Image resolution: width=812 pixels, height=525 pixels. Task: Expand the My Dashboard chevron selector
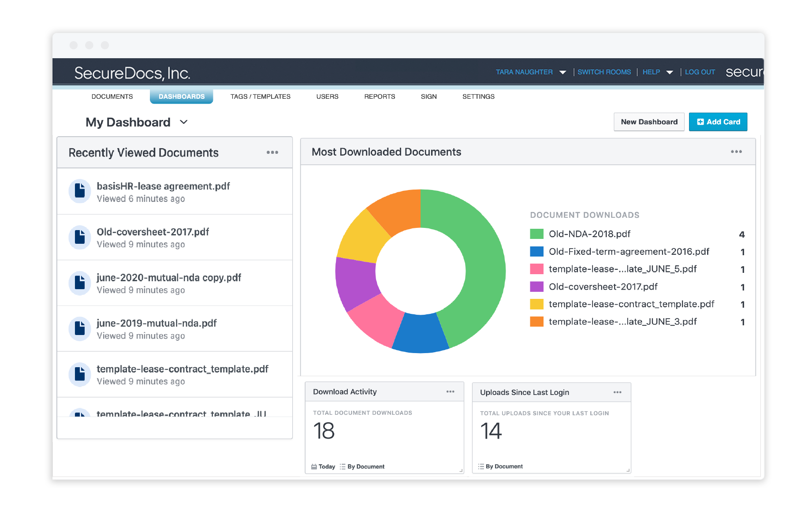pyautogui.click(x=184, y=122)
